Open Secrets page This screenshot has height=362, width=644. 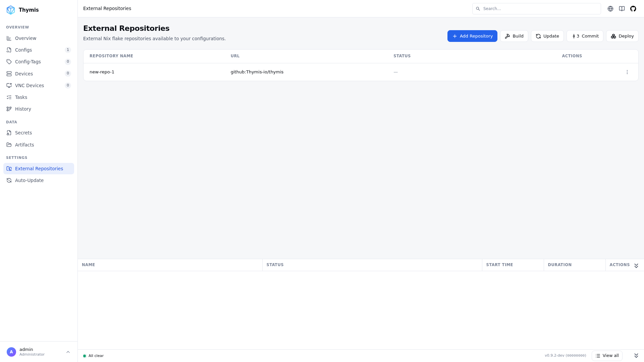[39, 133]
